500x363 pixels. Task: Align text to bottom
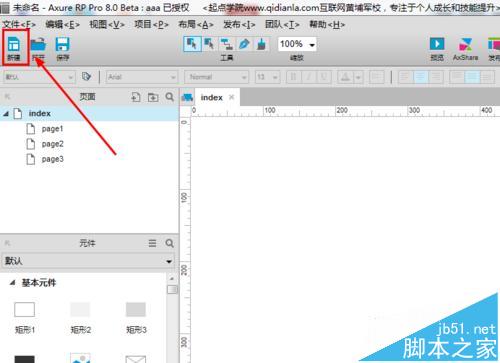(487, 77)
